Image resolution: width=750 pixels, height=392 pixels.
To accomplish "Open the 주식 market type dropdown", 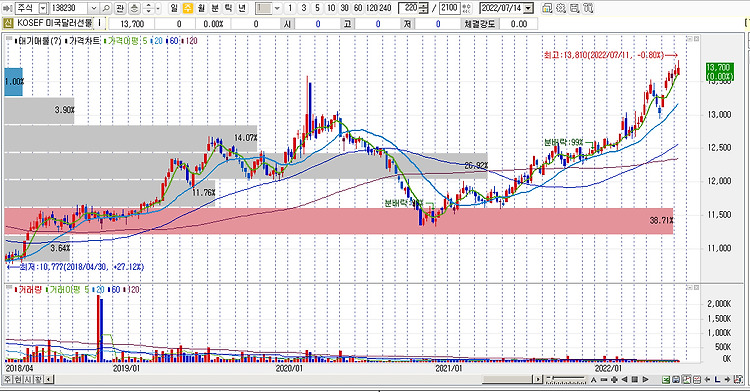I will click(43, 8).
